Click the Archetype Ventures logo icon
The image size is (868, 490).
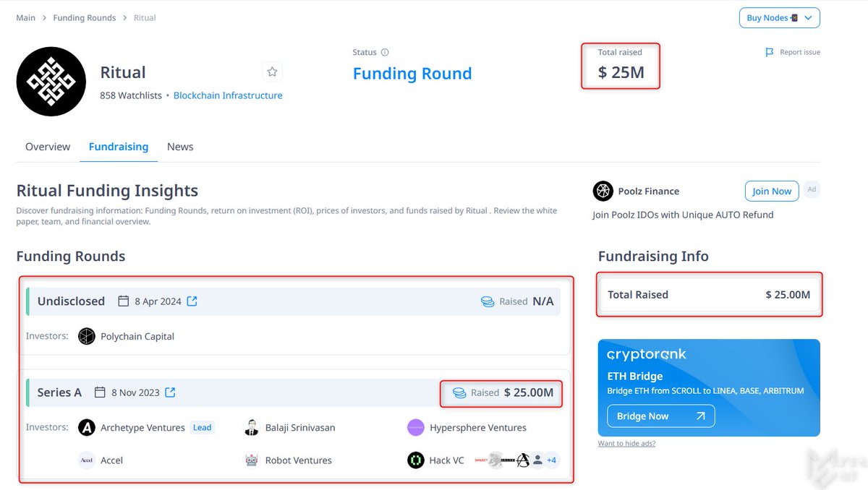87,427
